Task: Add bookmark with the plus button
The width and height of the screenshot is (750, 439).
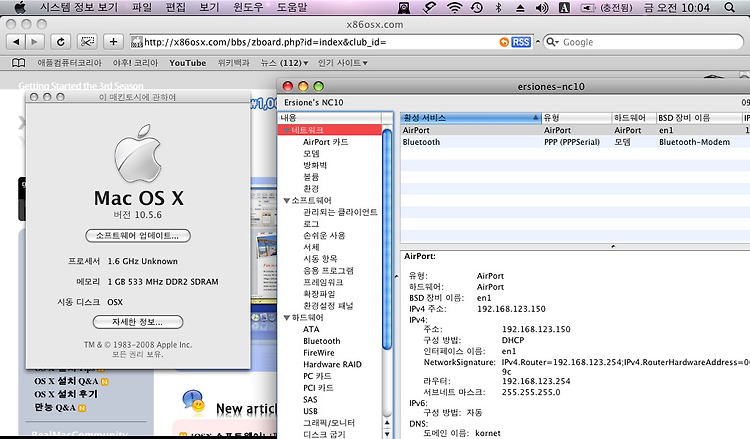Action: point(113,42)
